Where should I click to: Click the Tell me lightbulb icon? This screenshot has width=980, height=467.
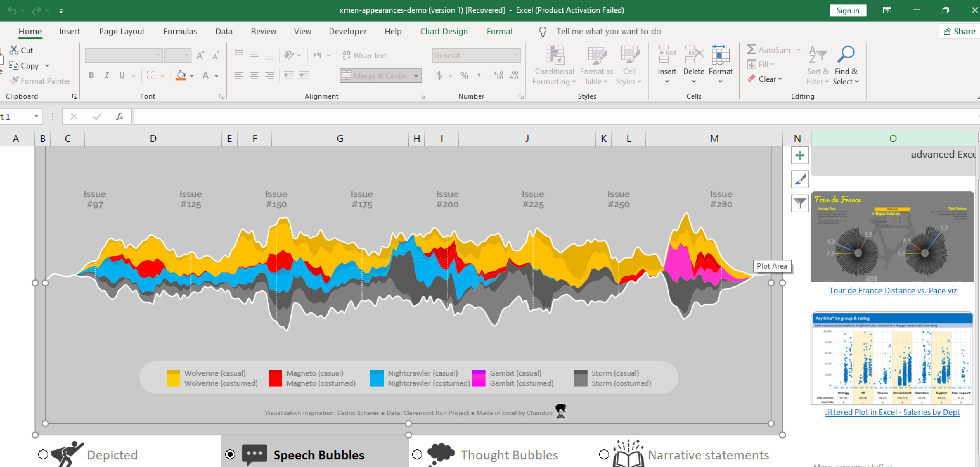click(543, 31)
